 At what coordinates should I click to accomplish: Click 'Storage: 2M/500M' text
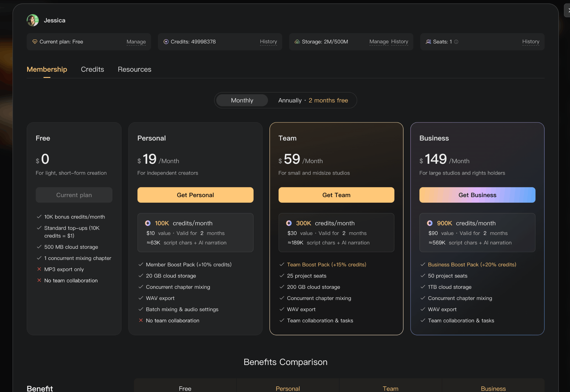(x=325, y=42)
